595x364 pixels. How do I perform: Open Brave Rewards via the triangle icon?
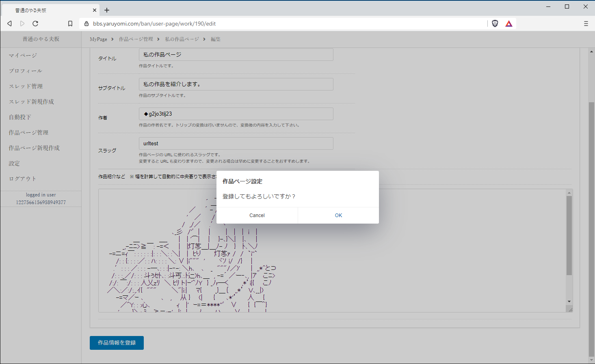[509, 24]
